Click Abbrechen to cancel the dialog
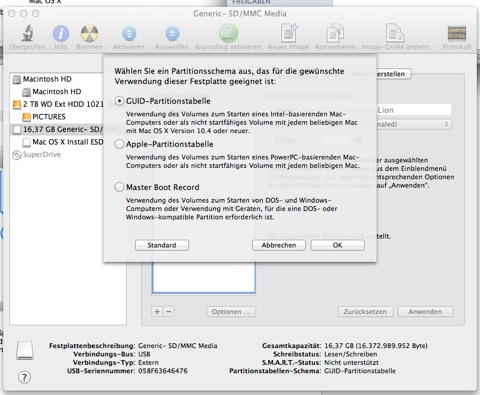Screen dimensions: 480x395 279,245
